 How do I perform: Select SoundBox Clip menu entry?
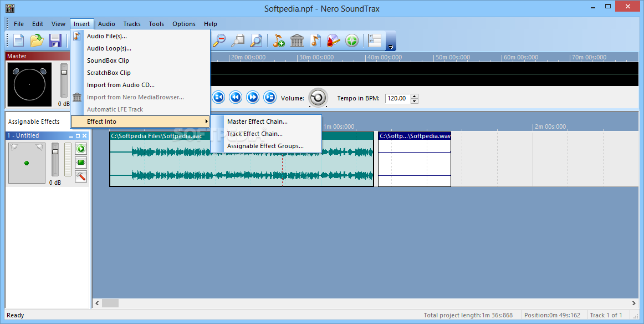[140, 60]
